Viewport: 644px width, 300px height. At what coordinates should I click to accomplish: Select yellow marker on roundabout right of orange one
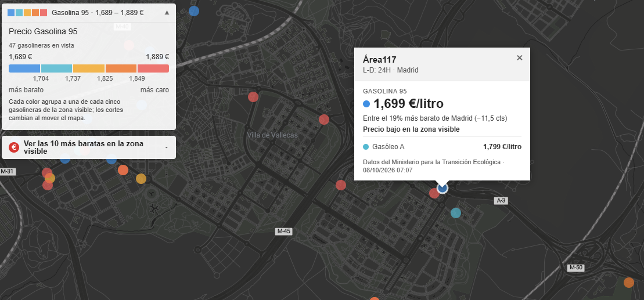(x=141, y=179)
